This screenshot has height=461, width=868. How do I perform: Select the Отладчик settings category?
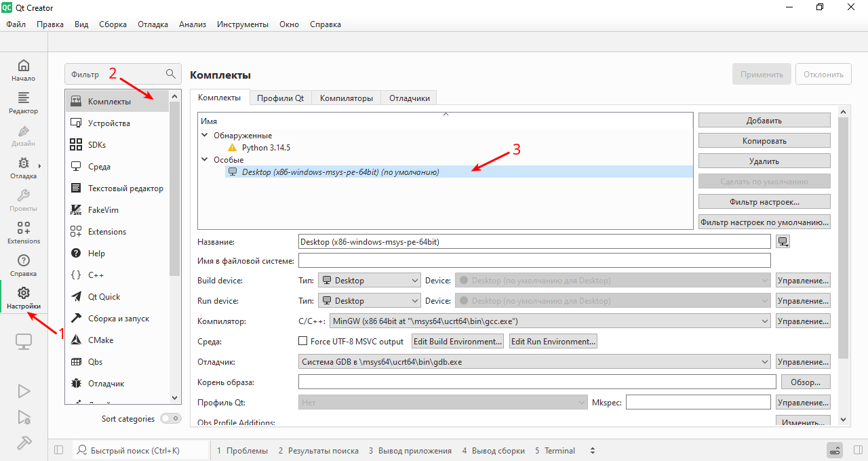point(117,384)
